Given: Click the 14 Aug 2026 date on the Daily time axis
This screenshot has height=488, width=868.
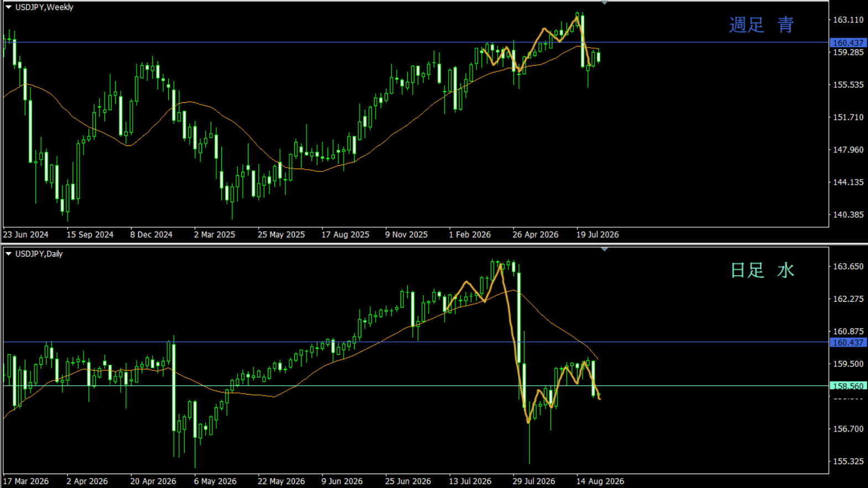Looking at the screenshot, I should pyautogui.click(x=600, y=481).
